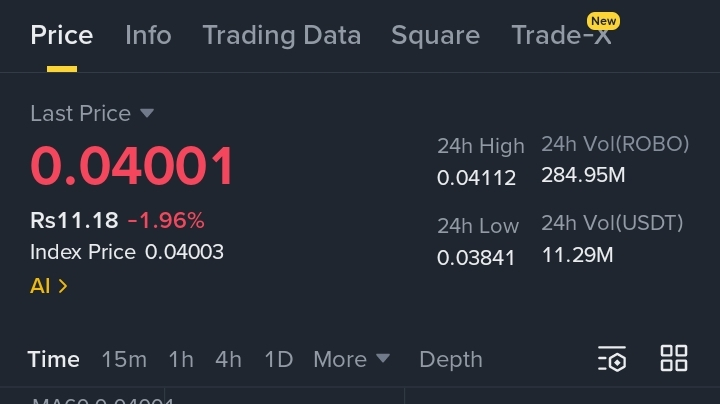720x404 pixels.
Task: Select the Time chart interval
Action: [54, 359]
